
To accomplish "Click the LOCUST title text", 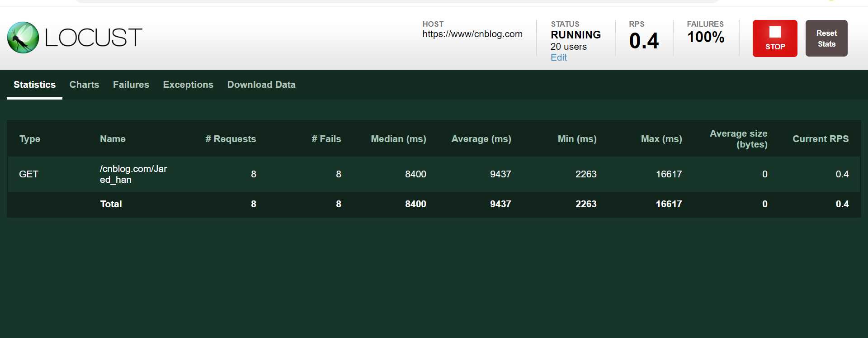I will pyautogui.click(x=94, y=38).
